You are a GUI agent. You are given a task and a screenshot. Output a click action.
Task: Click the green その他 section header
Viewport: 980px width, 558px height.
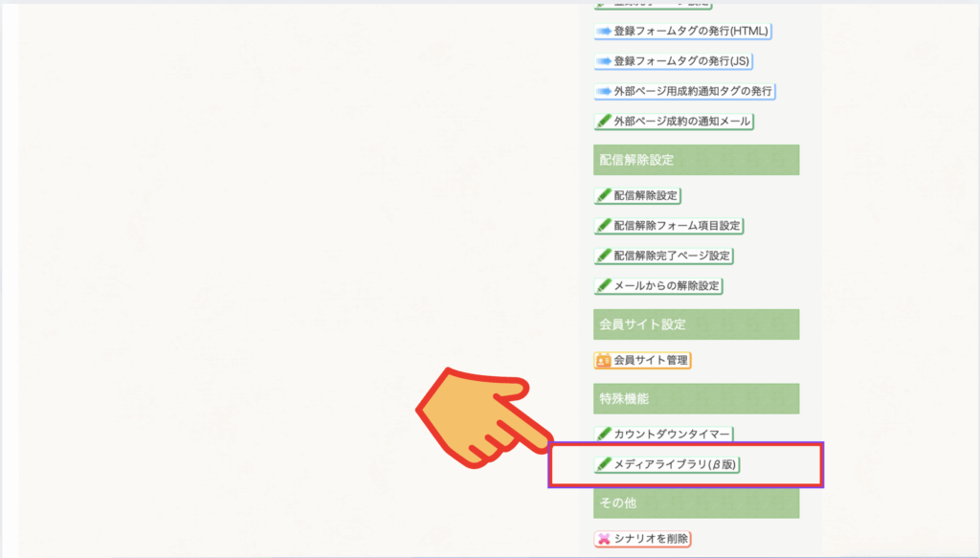[x=696, y=502]
